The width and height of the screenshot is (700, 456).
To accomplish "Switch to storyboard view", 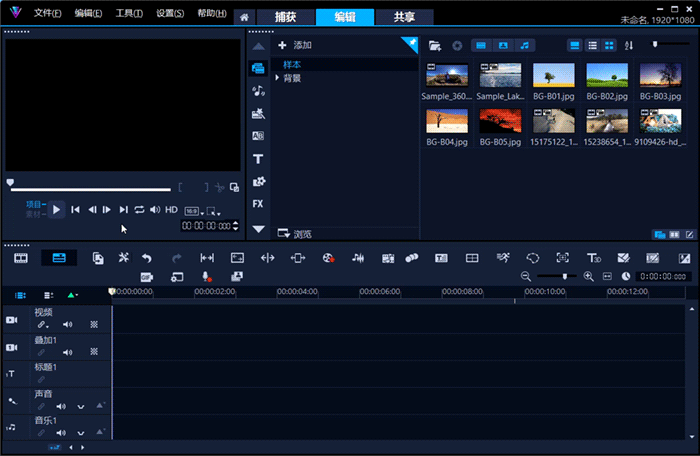I will pos(21,258).
